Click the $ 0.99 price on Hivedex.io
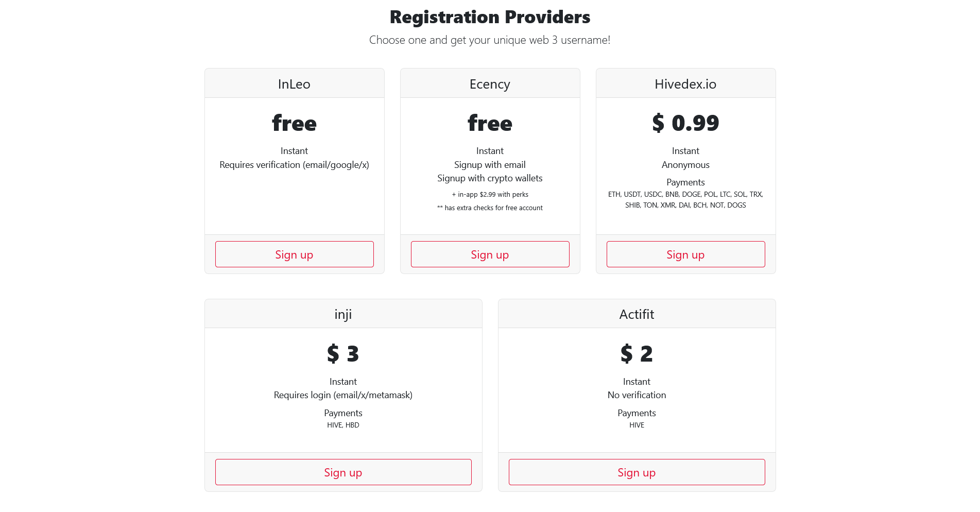The image size is (980, 512). (685, 123)
